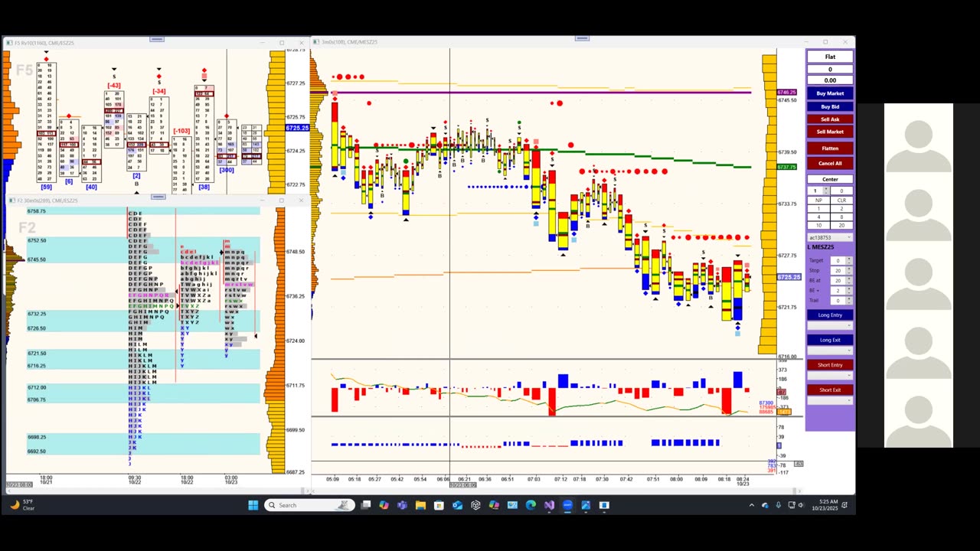Adjust the BE + value stepper
980x551 pixels.
coord(849,291)
